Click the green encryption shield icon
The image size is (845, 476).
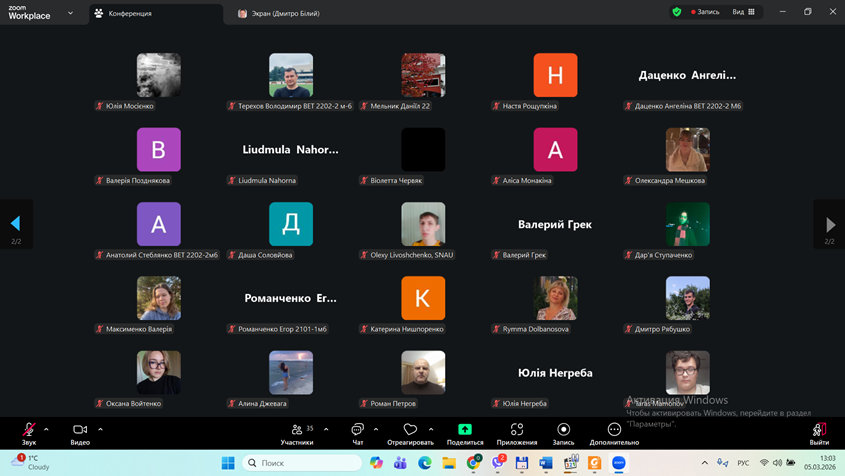coord(677,12)
